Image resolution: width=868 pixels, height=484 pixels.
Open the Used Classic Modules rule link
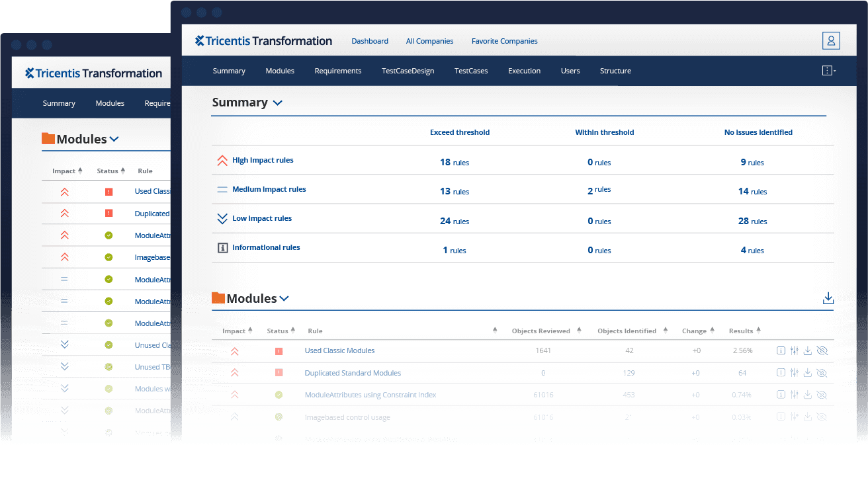(x=339, y=350)
